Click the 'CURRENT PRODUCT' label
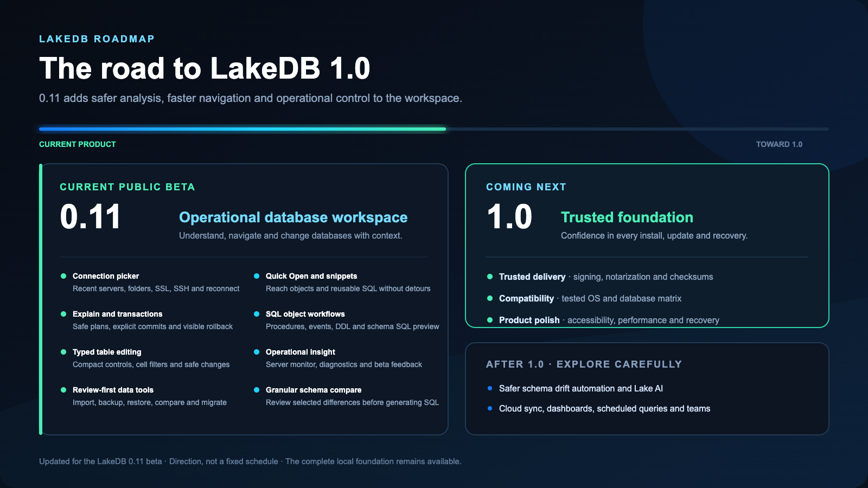 (x=78, y=144)
